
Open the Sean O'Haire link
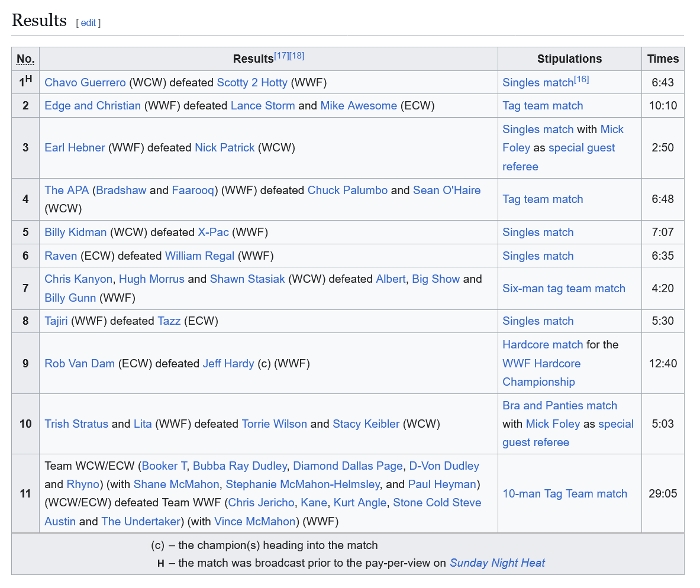tap(446, 190)
